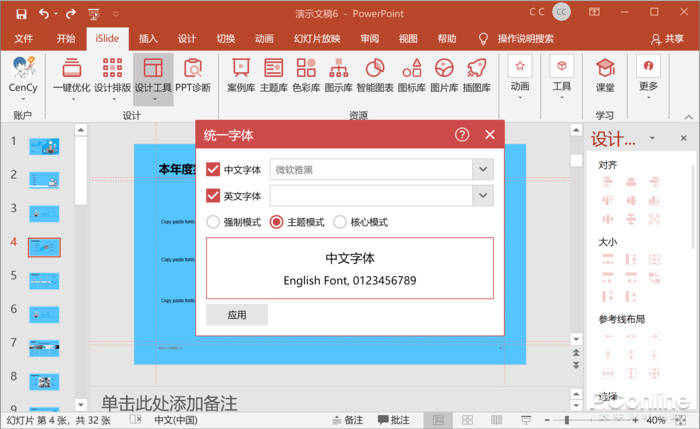Expand the 英文字体 font dropdown
This screenshot has height=429, width=700.
click(x=483, y=196)
